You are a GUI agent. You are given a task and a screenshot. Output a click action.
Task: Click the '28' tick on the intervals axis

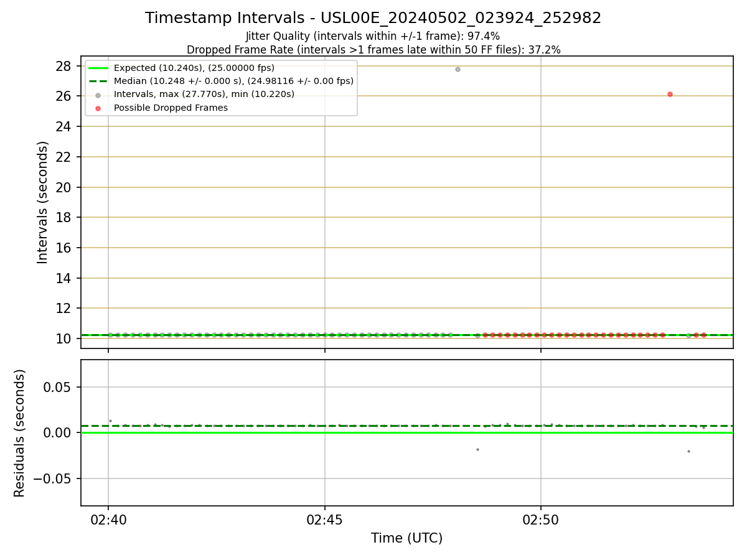coord(63,66)
